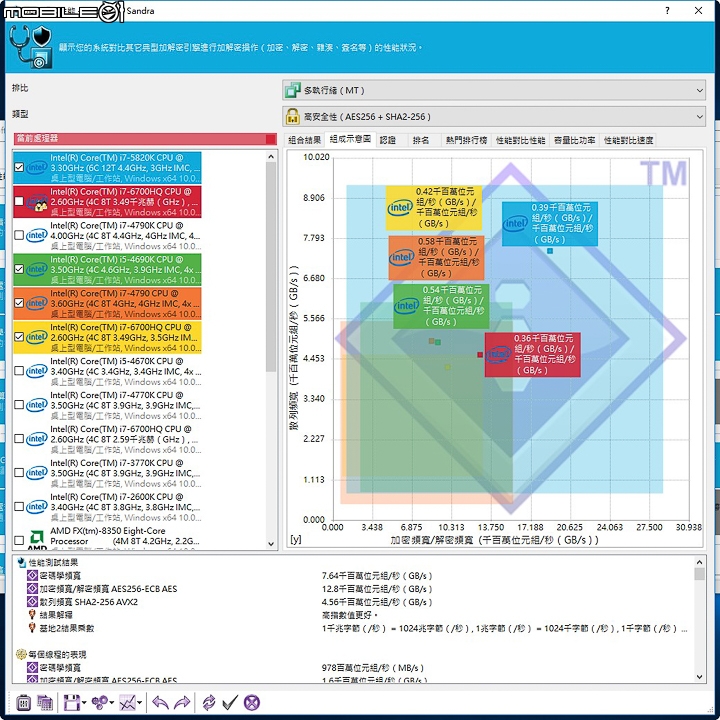Click the red 0.36 chart label
The height and width of the screenshot is (720, 720).
[532, 354]
